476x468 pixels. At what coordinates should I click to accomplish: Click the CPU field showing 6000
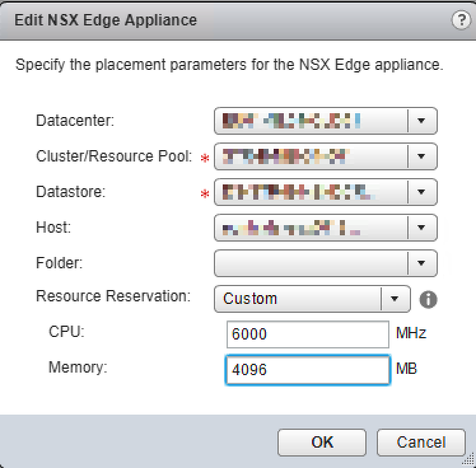tap(307, 334)
